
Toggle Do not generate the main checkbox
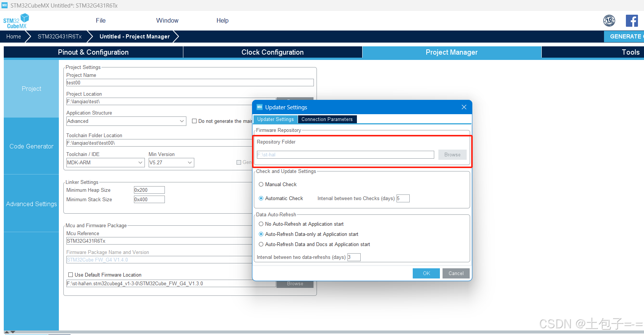coord(194,121)
